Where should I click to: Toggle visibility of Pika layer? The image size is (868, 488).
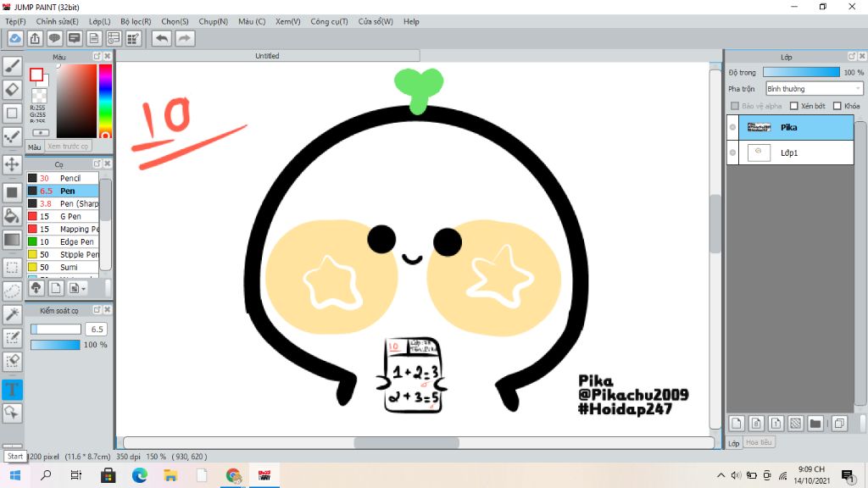click(x=733, y=127)
